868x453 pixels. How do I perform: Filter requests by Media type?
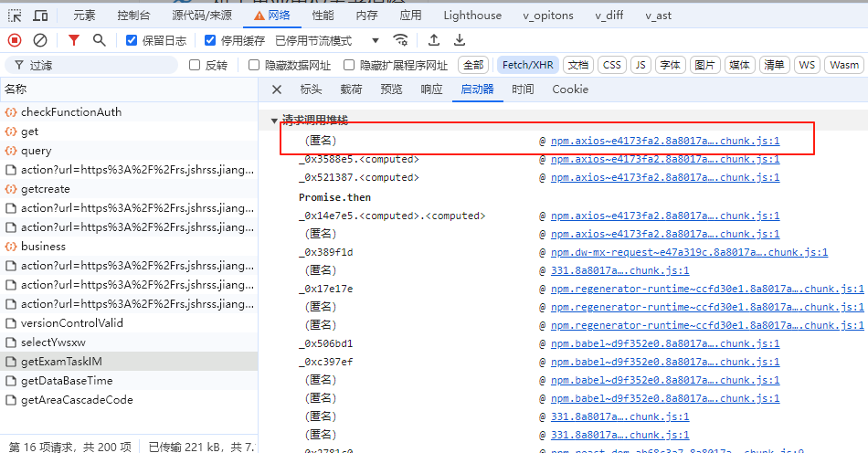[x=739, y=65]
